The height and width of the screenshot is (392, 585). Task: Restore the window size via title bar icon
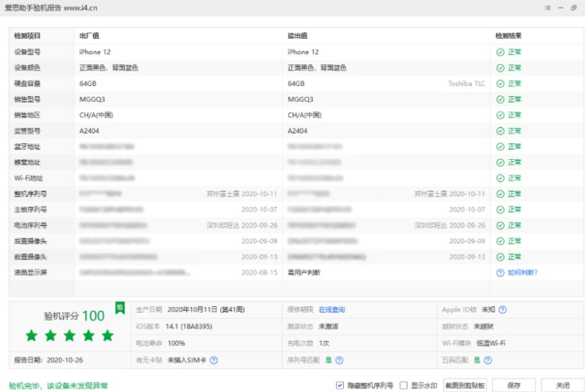pyautogui.click(x=574, y=8)
